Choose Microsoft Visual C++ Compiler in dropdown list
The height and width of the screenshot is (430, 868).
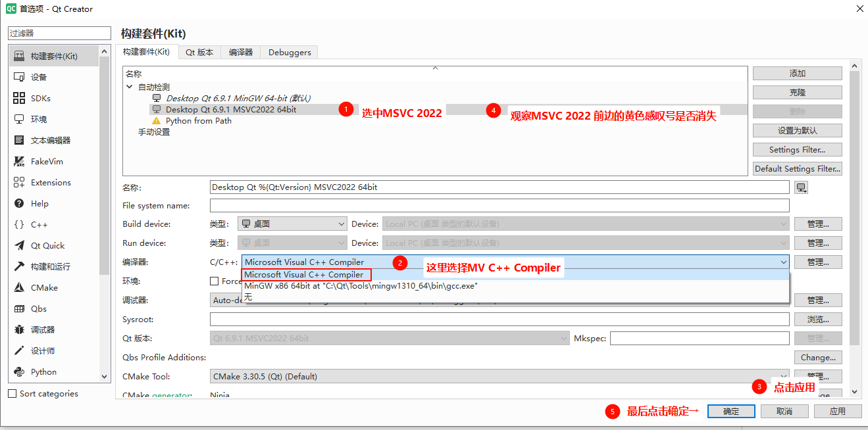307,275
